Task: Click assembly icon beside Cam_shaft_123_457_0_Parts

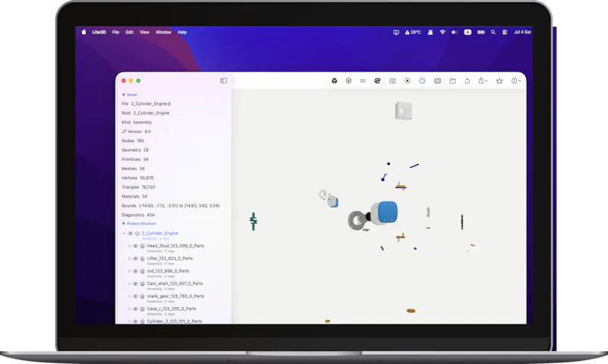Action: pos(142,283)
